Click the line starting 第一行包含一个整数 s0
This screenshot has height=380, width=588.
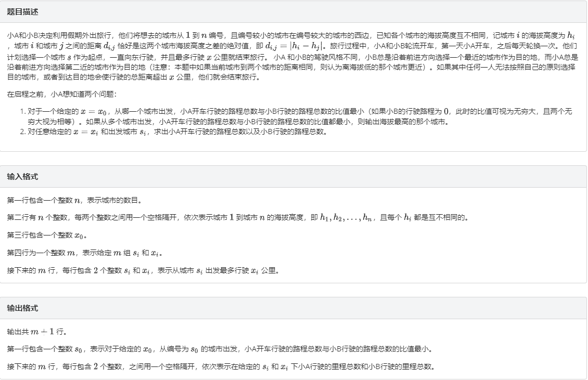220,349
